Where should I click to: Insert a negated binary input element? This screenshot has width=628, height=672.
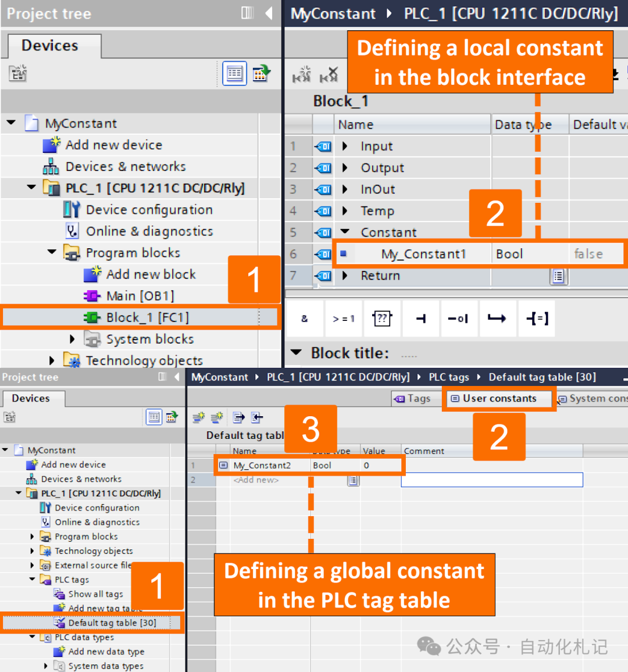459,319
